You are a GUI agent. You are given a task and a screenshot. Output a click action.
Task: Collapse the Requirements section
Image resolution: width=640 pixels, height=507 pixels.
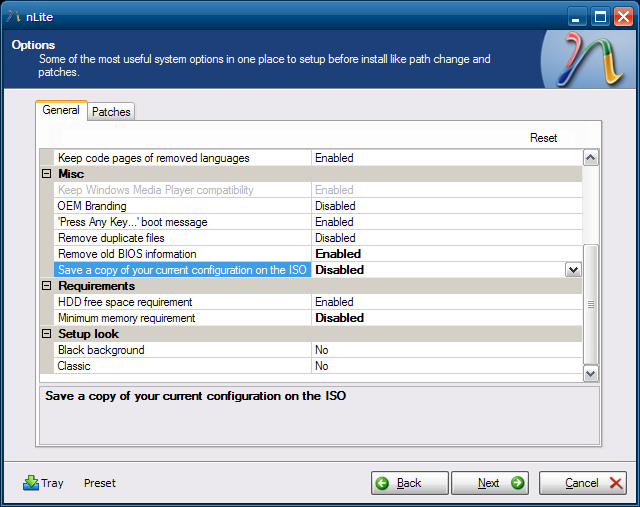coord(47,286)
